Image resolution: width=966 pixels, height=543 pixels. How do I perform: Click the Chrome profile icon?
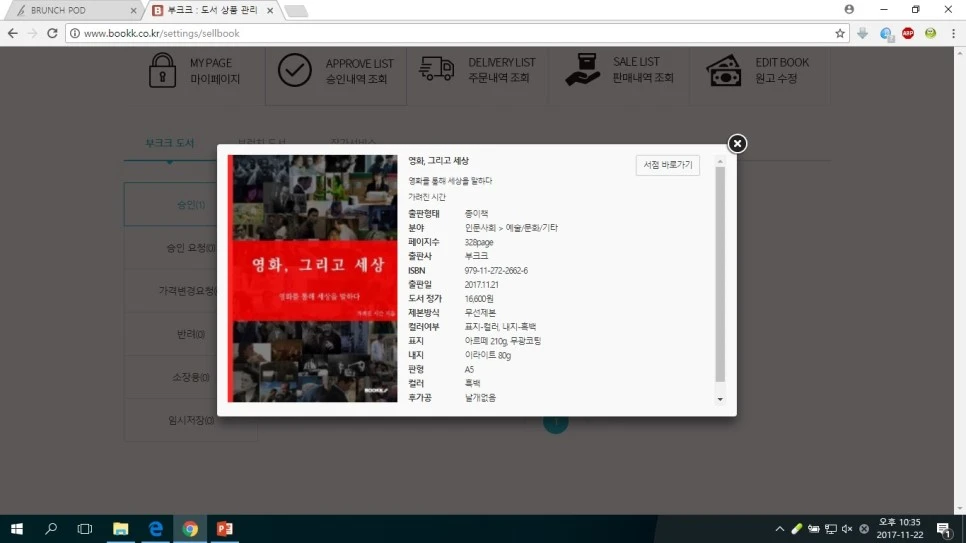(x=849, y=9)
